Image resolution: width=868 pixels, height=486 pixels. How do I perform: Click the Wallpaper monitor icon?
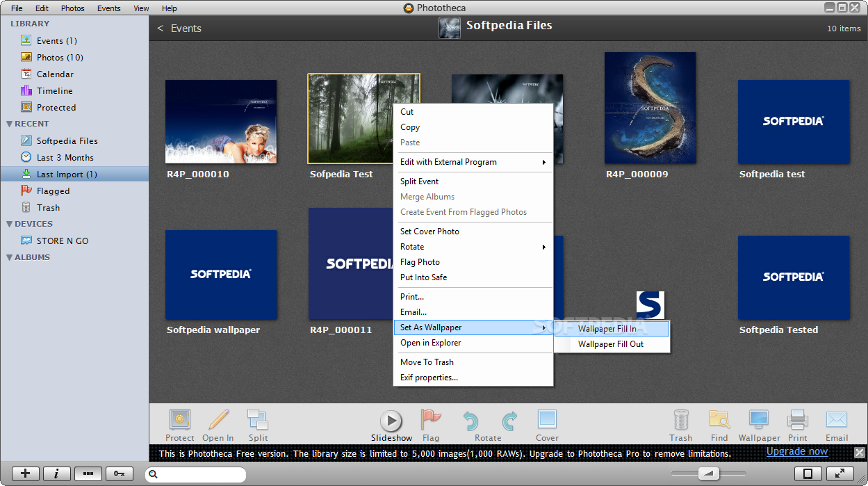[x=759, y=420]
